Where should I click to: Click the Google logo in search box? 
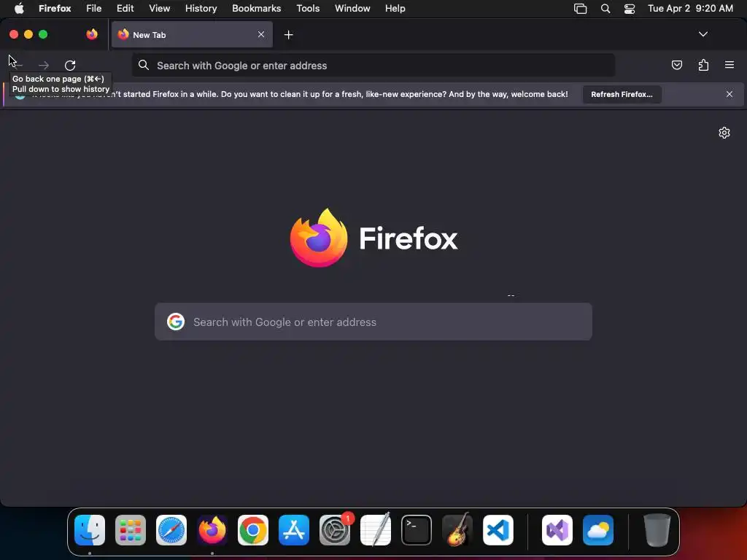coord(176,322)
